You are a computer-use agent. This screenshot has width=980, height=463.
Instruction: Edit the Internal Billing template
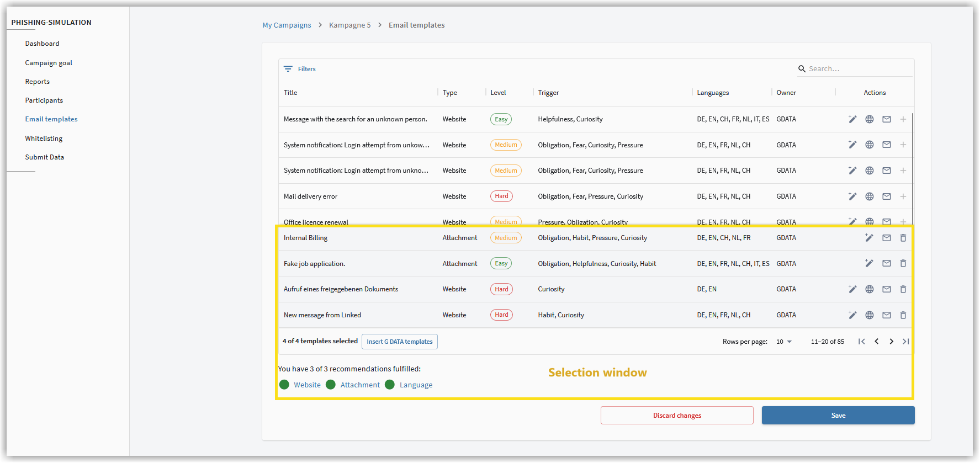(x=869, y=238)
